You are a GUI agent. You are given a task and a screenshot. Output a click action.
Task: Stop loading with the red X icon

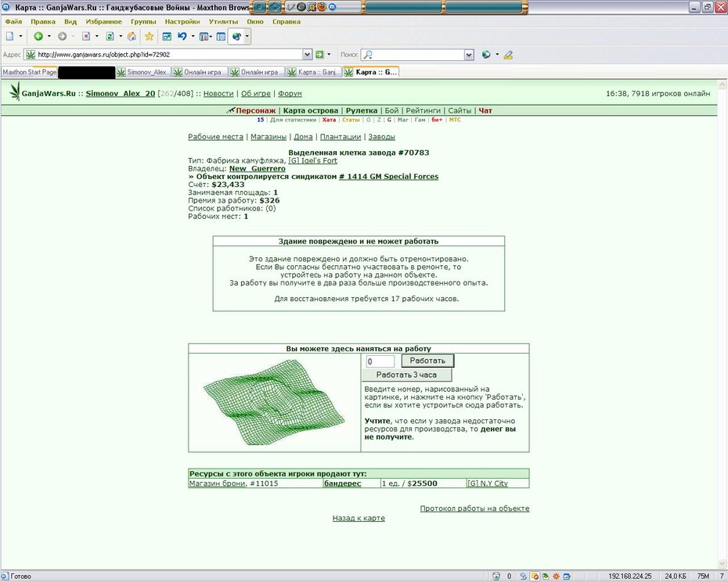point(86,36)
